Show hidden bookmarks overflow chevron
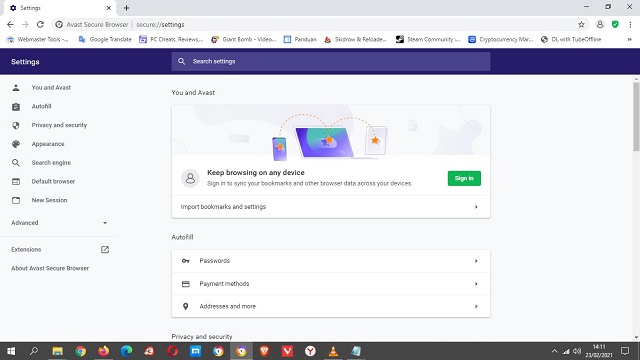This screenshot has height=360, width=640. [629, 40]
